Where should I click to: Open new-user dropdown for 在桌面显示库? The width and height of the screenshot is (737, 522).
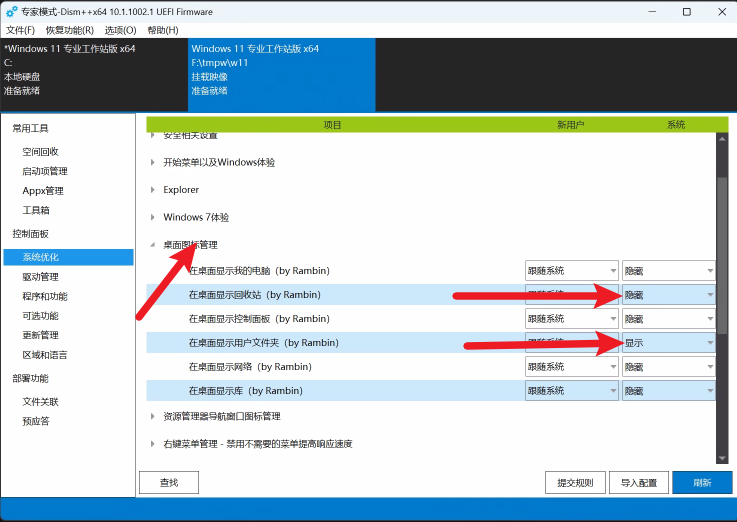coord(571,391)
